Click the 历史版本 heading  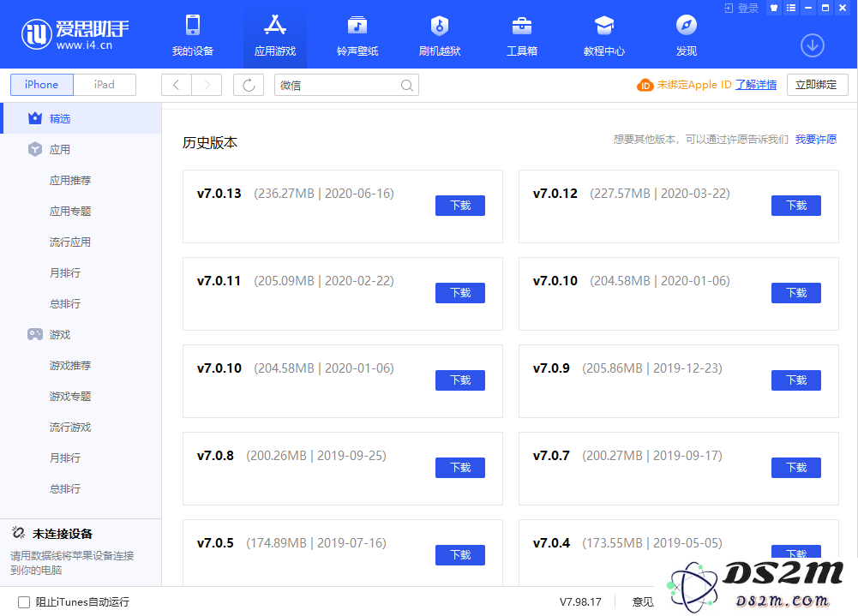[x=210, y=143]
